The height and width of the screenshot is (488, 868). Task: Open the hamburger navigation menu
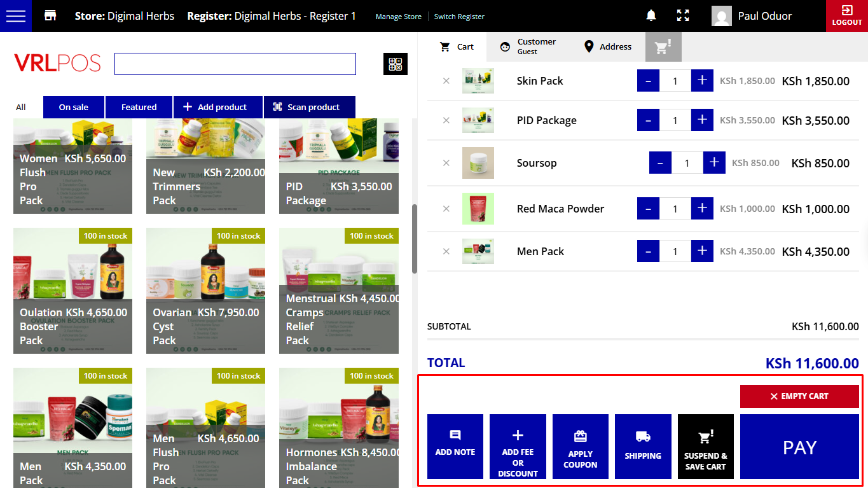click(x=15, y=16)
